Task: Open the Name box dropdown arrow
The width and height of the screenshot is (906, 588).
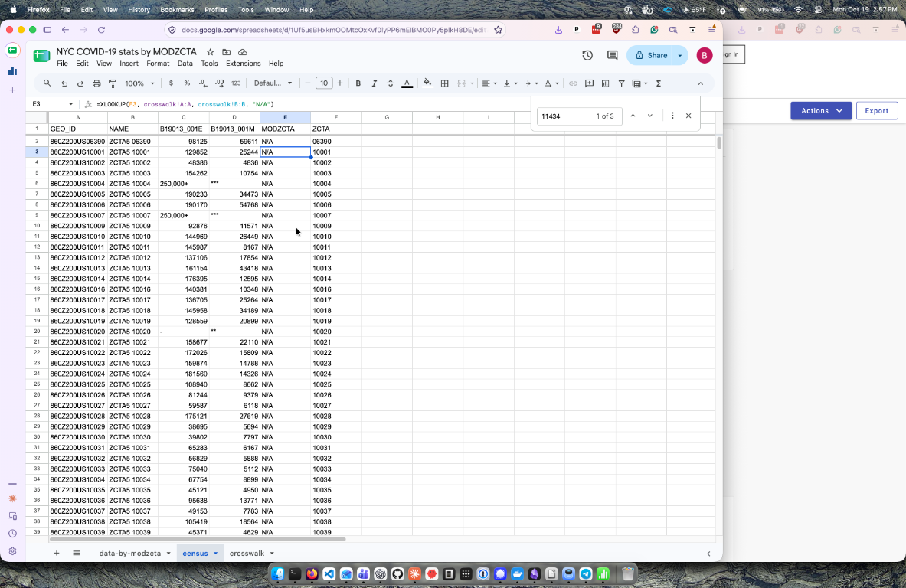Action: coord(70,104)
